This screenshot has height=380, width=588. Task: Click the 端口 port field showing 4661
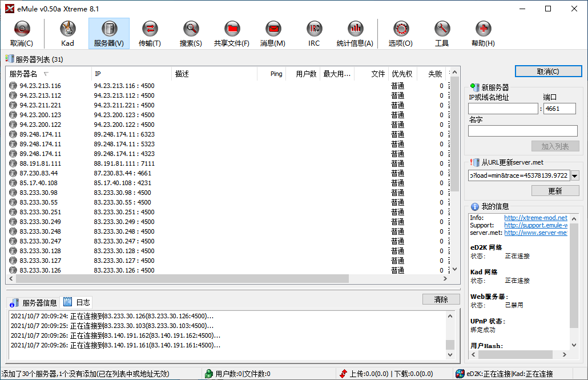[559, 109]
